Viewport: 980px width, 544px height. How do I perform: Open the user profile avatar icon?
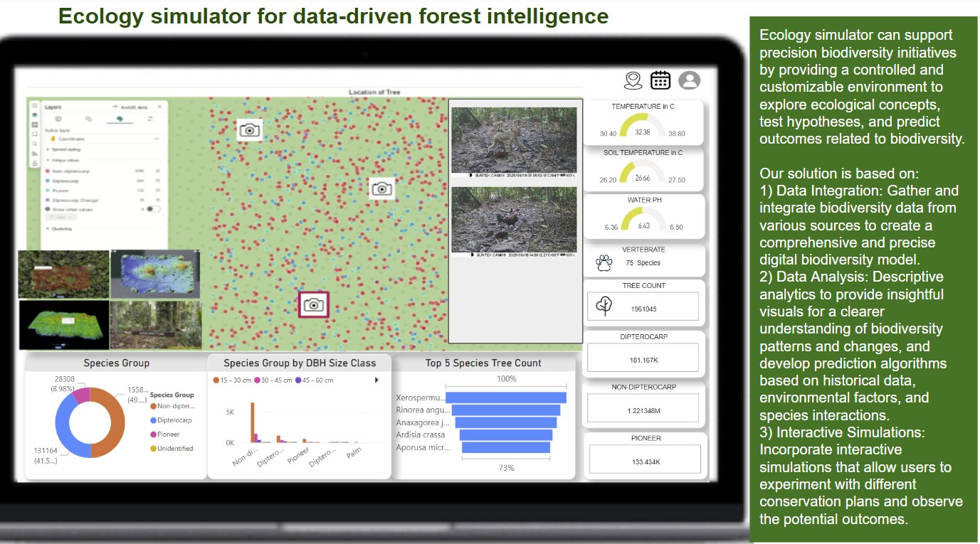tap(689, 80)
